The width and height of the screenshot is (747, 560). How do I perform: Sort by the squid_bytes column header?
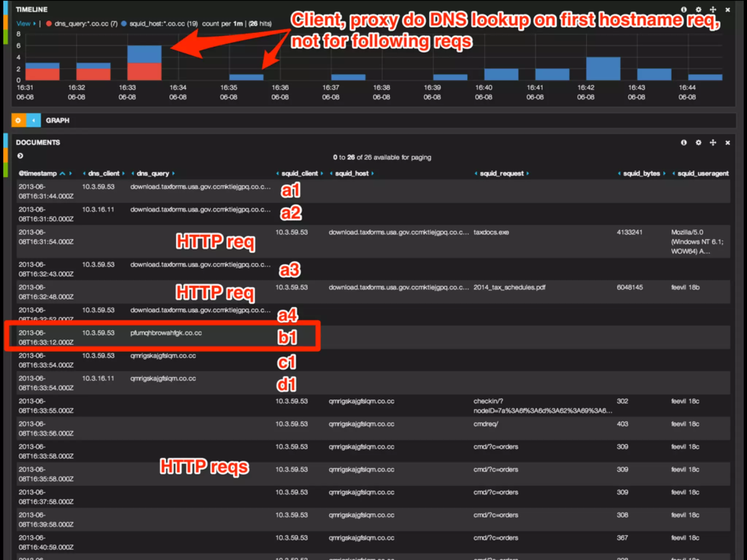click(x=641, y=174)
